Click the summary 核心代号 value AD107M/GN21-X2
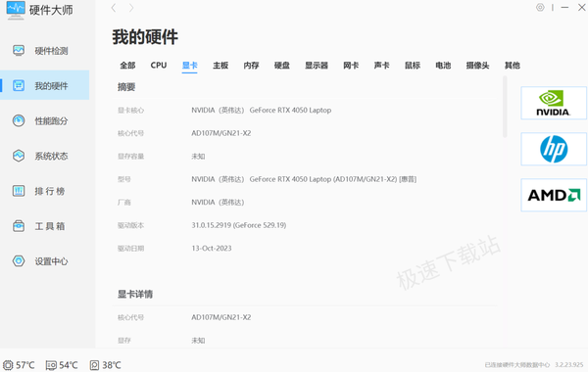The image size is (588, 372). (221, 133)
